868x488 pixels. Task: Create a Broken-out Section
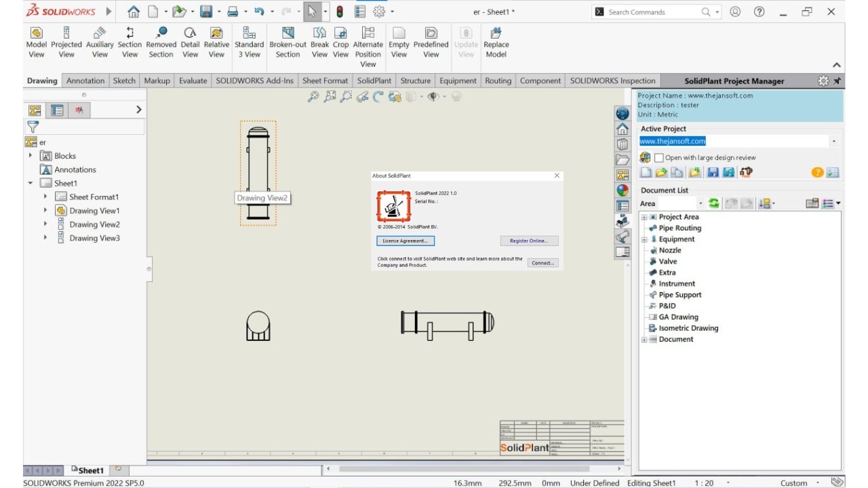click(288, 42)
